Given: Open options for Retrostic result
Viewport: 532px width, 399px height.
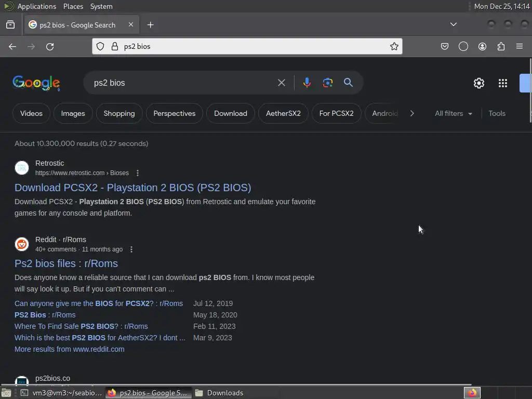Looking at the screenshot, I should pyautogui.click(x=137, y=173).
